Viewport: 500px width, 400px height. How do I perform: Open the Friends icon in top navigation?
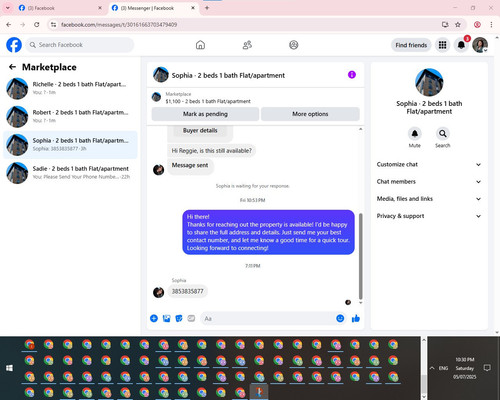tap(247, 45)
